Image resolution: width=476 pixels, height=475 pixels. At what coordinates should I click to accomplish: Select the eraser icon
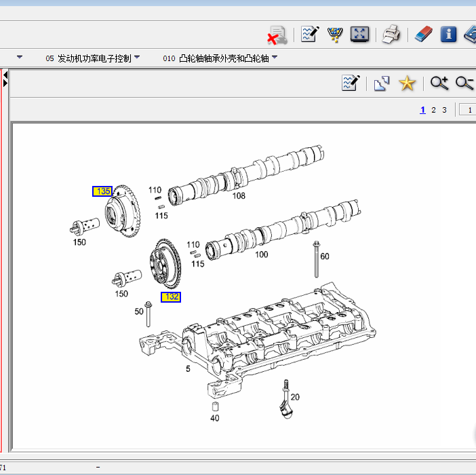click(x=423, y=34)
